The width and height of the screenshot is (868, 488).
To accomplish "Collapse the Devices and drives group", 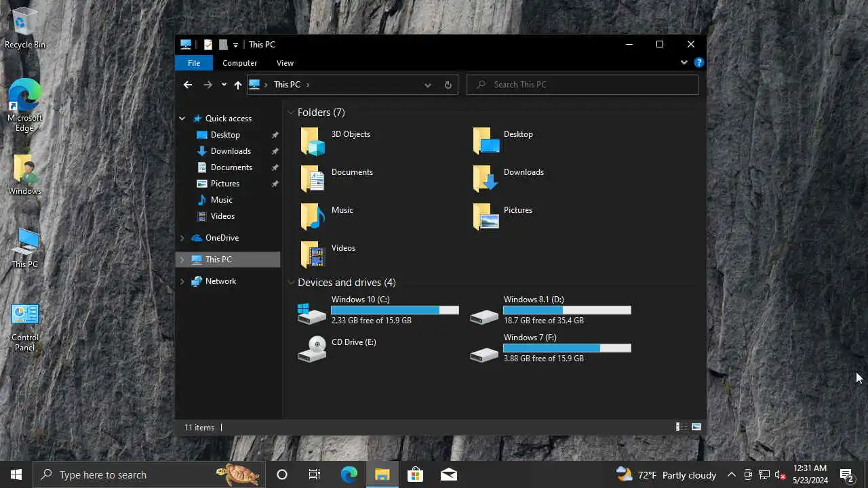I will point(291,283).
